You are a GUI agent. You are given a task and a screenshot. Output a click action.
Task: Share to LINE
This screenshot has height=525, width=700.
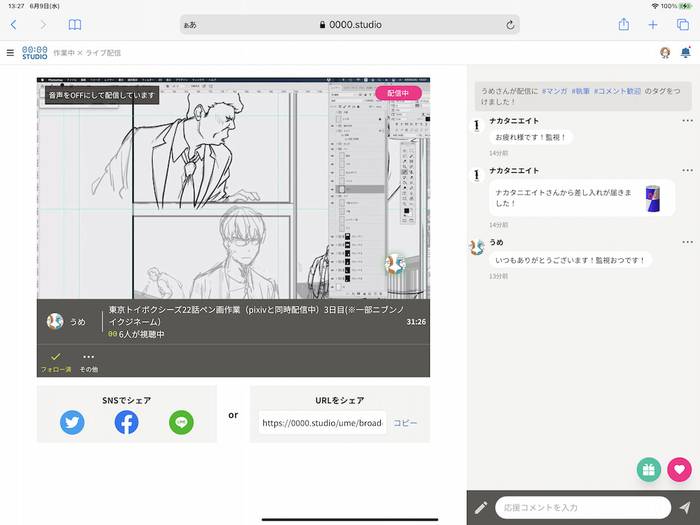pyautogui.click(x=181, y=422)
